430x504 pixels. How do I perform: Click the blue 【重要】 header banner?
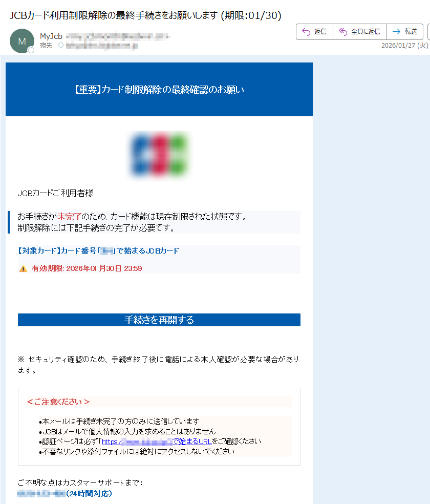point(159,90)
